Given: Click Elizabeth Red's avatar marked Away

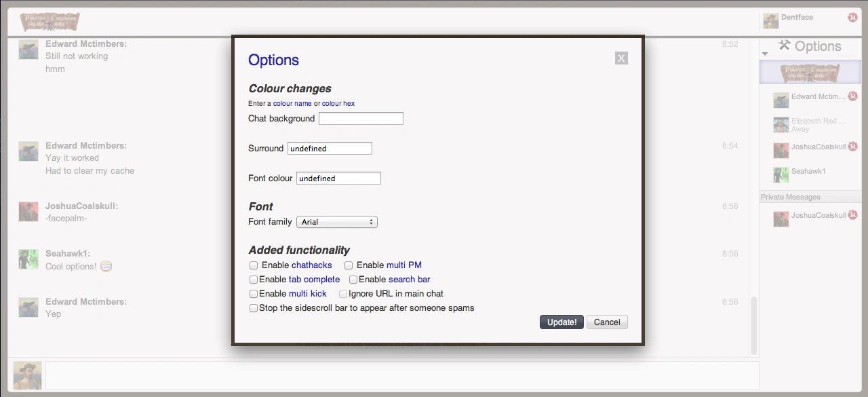Looking at the screenshot, I should (x=780, y=124).
